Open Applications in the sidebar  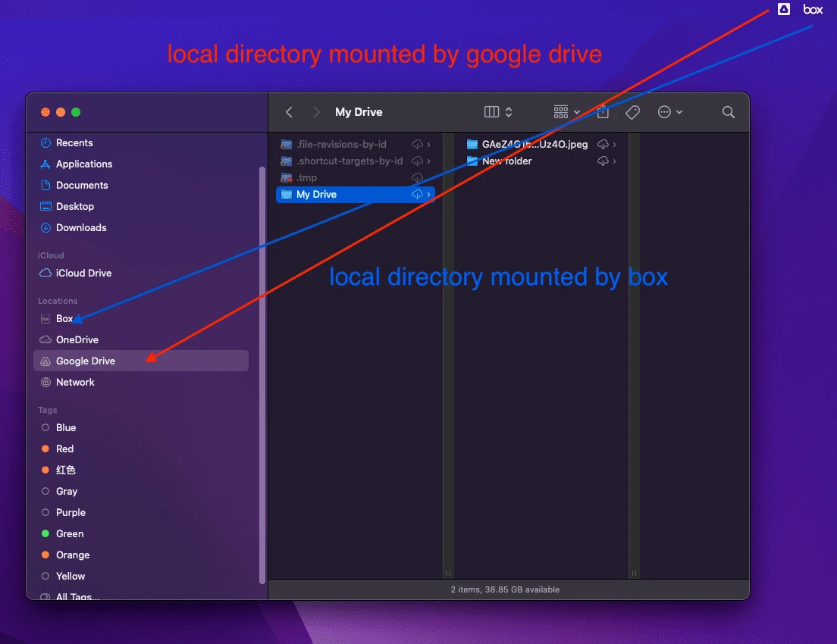pyautogui.click(x=142, y=164)
